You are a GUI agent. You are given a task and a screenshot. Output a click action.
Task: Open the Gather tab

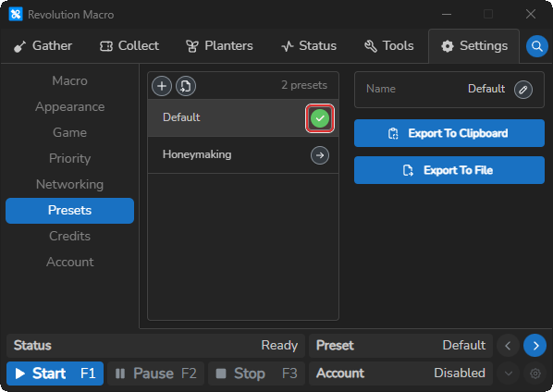(x=43, y=46)
